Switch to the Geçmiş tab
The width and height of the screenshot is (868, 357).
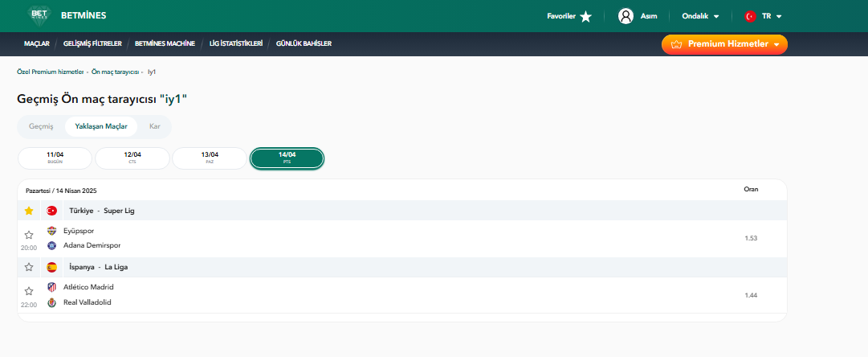[41, 126]
